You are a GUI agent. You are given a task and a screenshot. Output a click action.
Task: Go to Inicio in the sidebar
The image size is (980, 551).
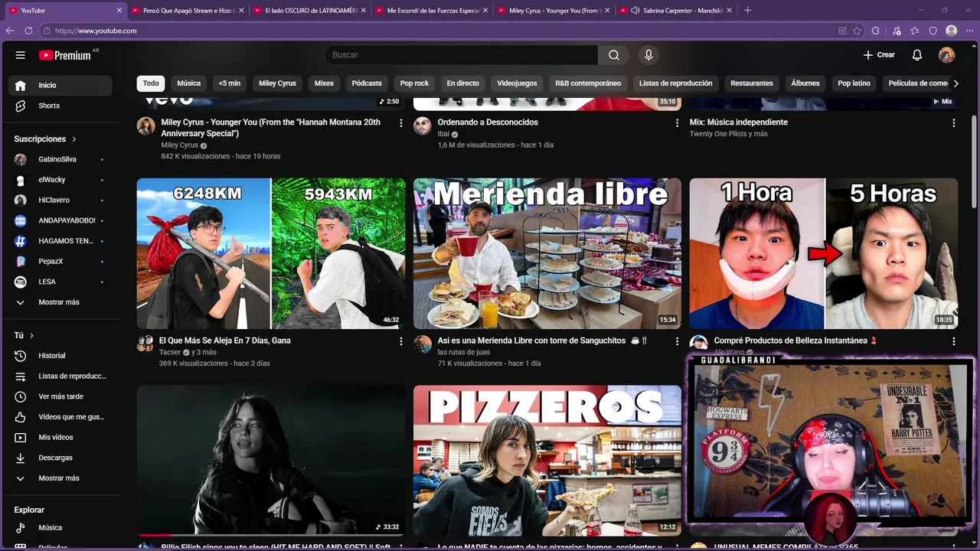[x=60, y=85]
